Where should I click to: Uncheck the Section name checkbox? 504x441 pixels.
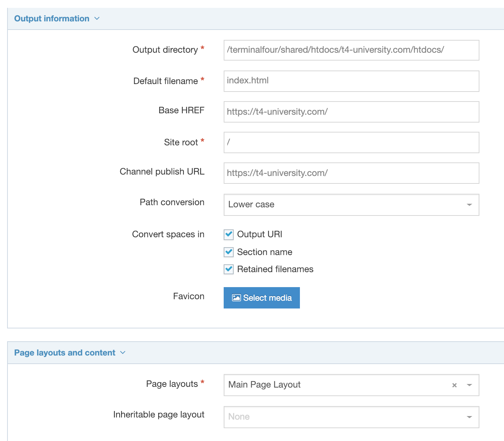[x=229, y=252]
